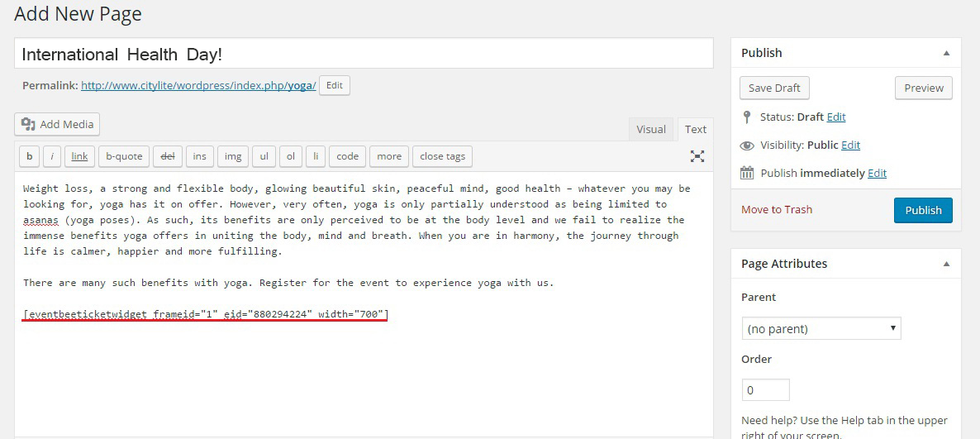Click the 'code' quicktag button
Image resolution: width=980 pixels, height=439 pixels.
(347, 156)
